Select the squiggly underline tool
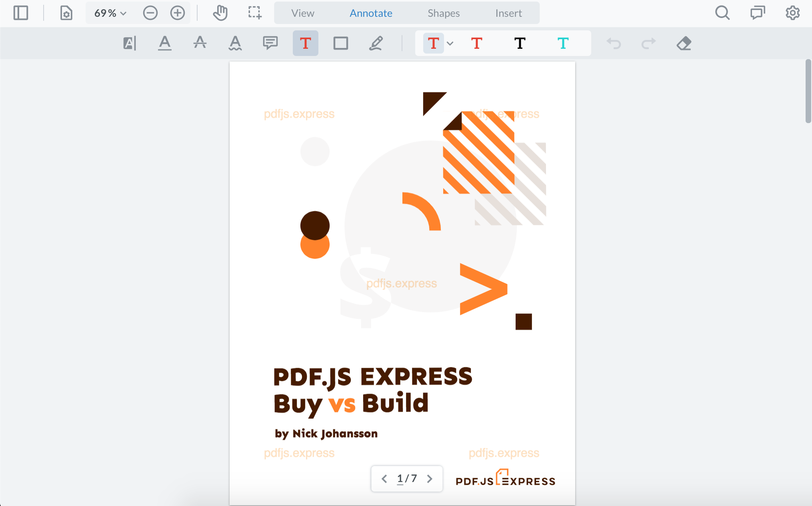The height and width of the screenshot is (506, 812). pyautogui.click(x=235, y=43)
